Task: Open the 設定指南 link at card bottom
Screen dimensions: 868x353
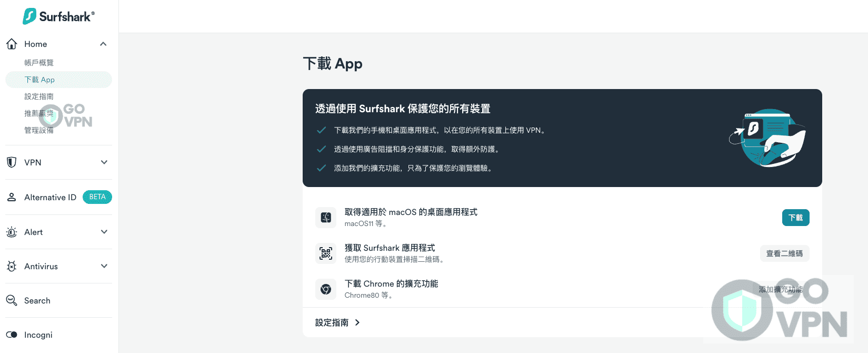Action: coord(337,322)
